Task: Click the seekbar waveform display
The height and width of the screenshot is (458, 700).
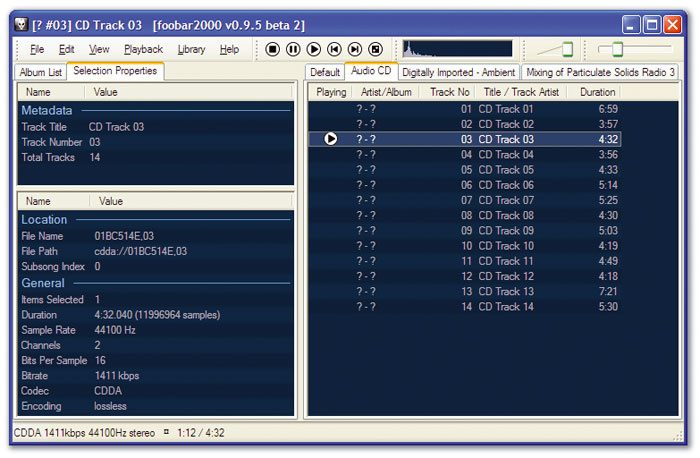Action: coord(457,49)
